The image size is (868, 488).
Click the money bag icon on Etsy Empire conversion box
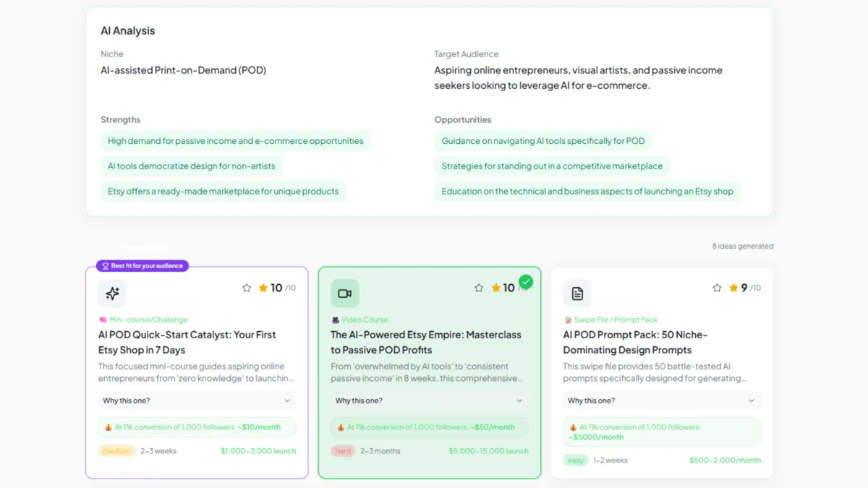click(341, 427)
